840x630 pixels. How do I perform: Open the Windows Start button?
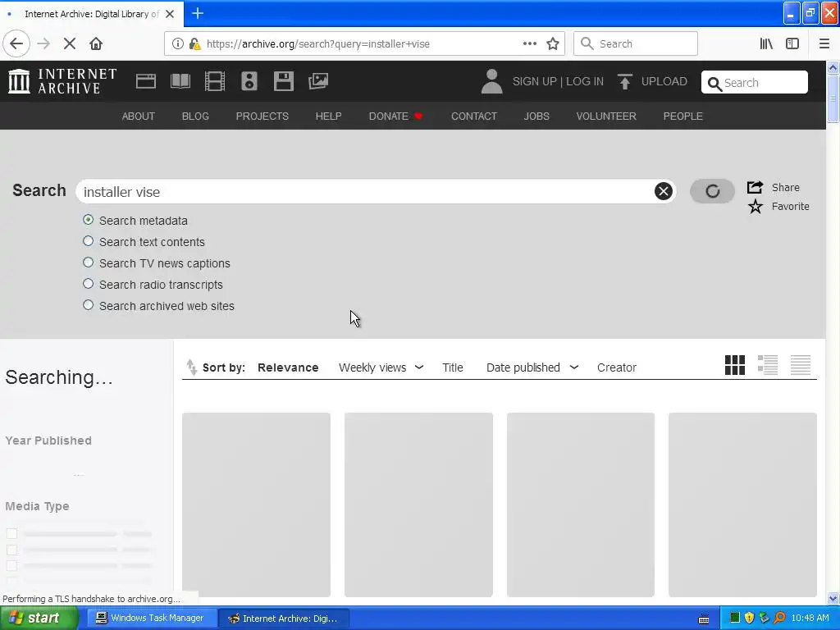pos(38,619)
